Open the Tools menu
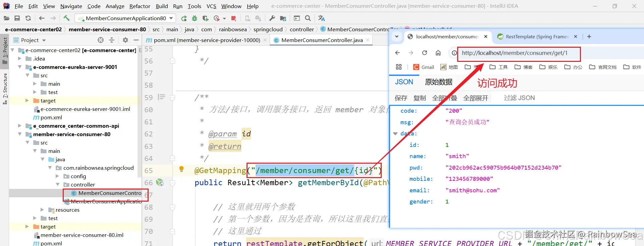 pos(195,6)
